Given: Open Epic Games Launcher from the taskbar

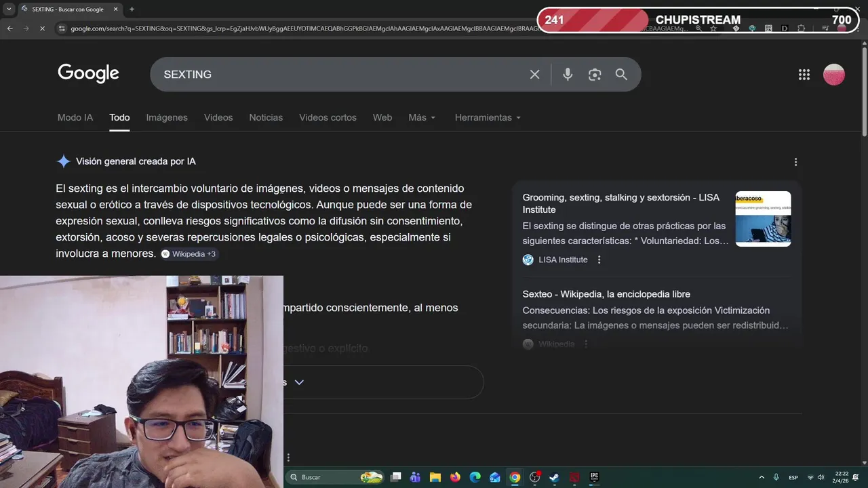Looking at the screenshot, I should pyautogui.click(x=595, y=477).
